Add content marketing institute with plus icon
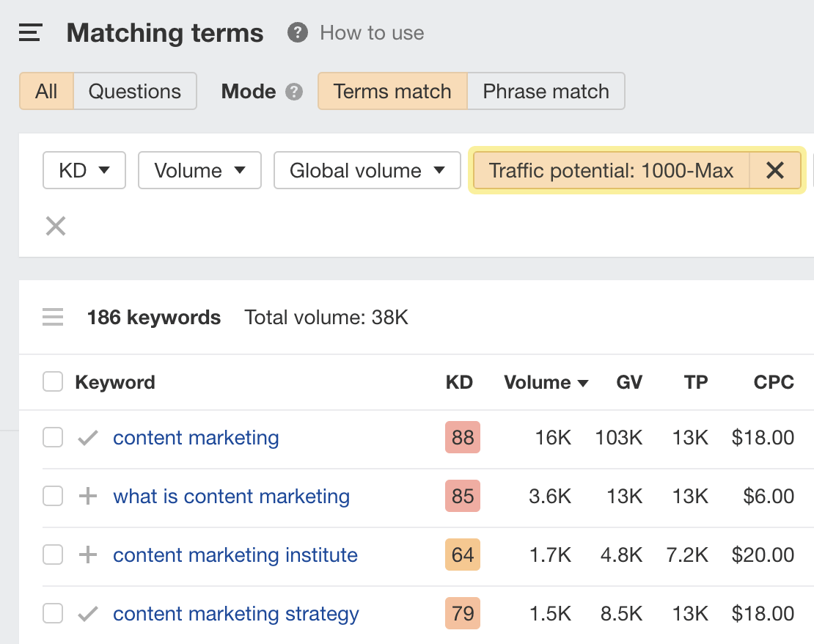The height and width of the screenshot is (644, 814). click(x=88, y=555)
